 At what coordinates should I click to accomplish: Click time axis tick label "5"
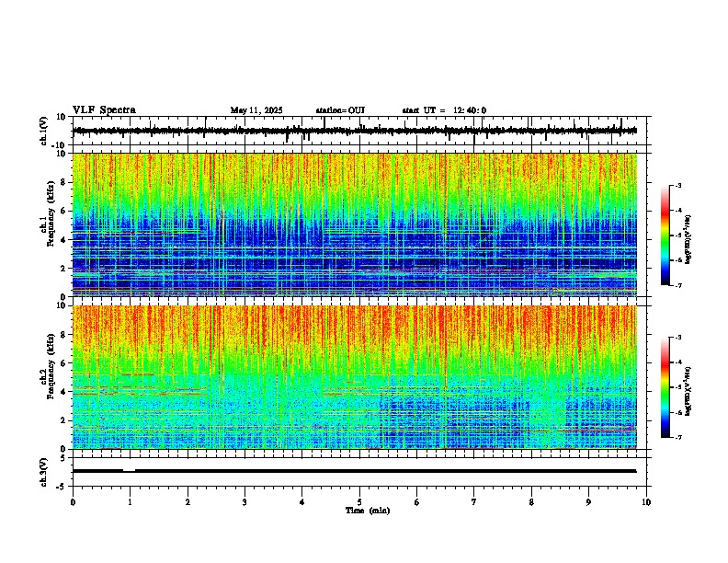[x=359, y=502]
